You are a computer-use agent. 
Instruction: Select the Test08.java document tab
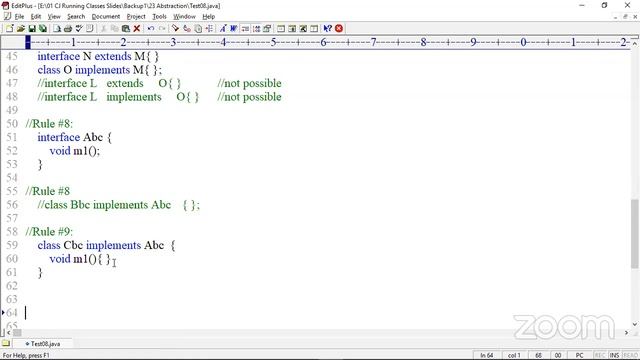click(x=43, y=344)
